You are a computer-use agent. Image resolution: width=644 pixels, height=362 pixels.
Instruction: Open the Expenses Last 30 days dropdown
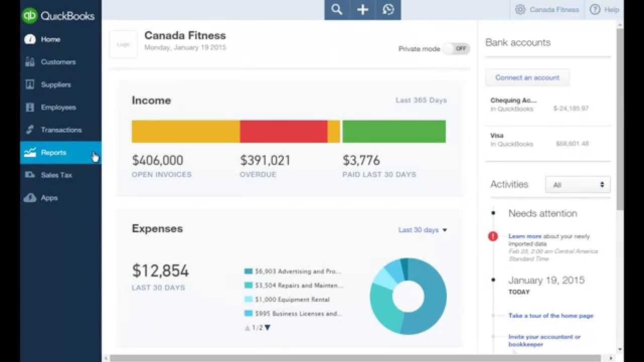click(x=423, y=230)
